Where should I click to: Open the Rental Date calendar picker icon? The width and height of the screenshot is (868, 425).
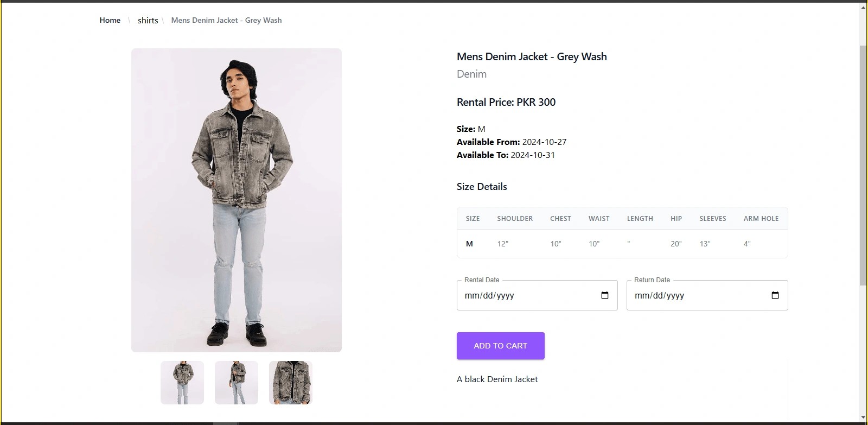(605, 295)
